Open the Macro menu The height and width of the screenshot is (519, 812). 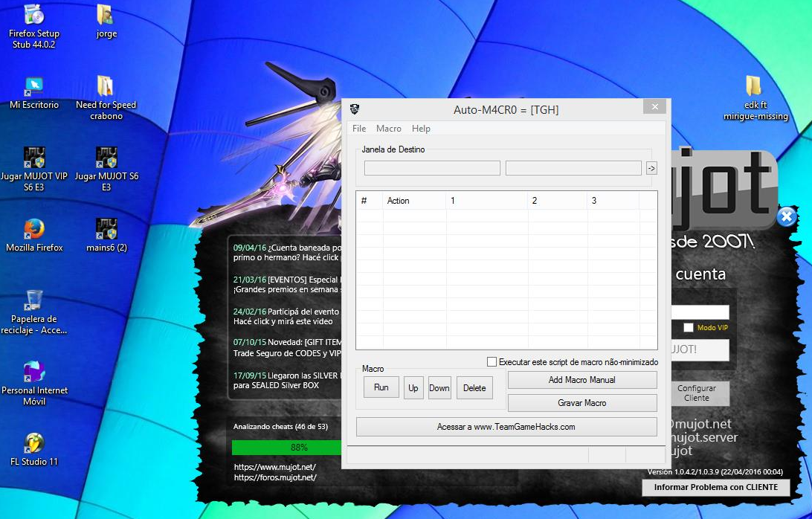[389, 129]
